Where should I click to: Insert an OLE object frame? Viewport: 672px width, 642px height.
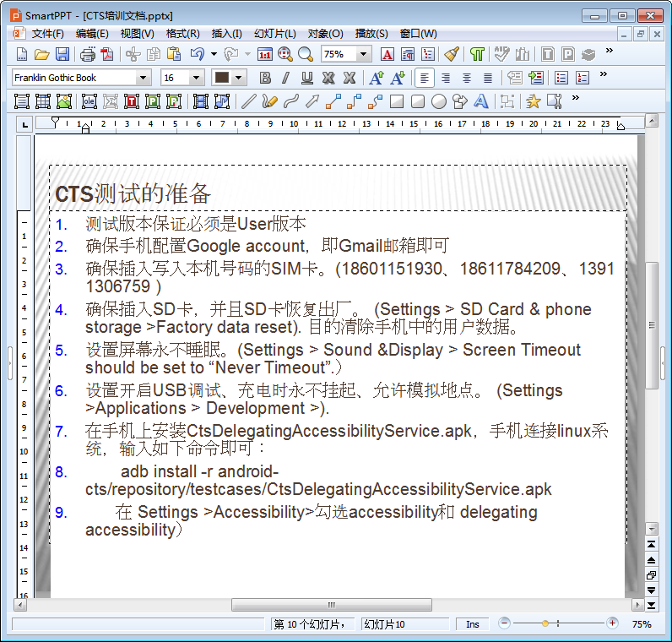tap(89, 101)
